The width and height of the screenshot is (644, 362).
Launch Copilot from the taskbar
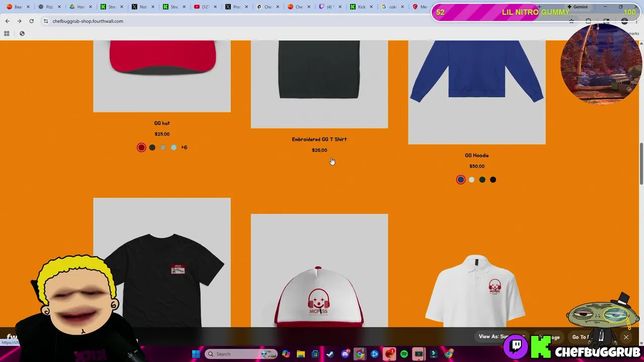point(286,354)
